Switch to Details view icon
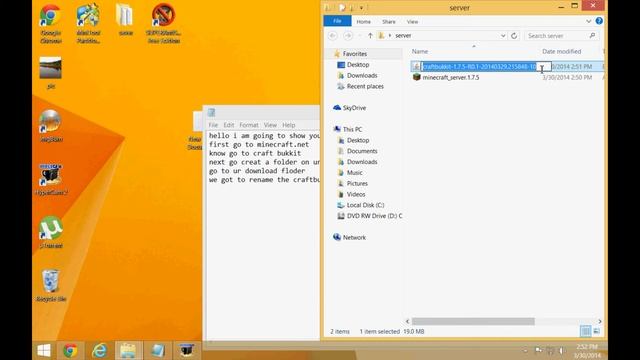This screenshot has width=640, height=360. pos(585,331)
